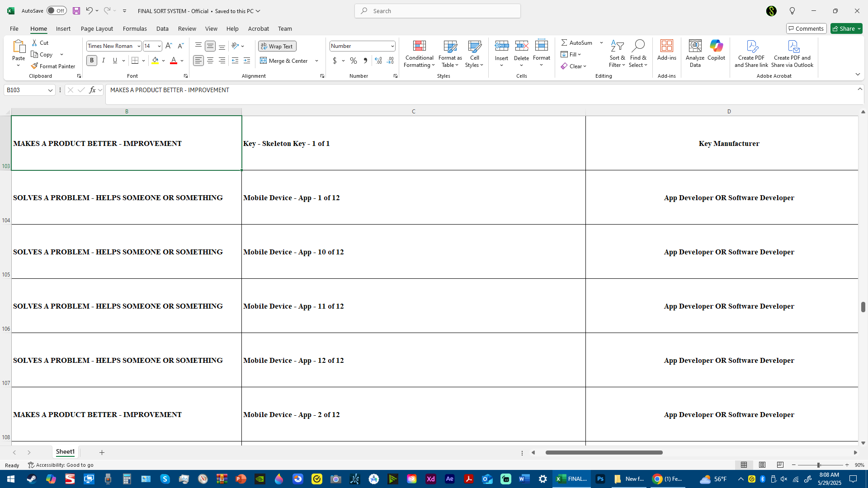Expand the font name dropdown

[138, 46]
